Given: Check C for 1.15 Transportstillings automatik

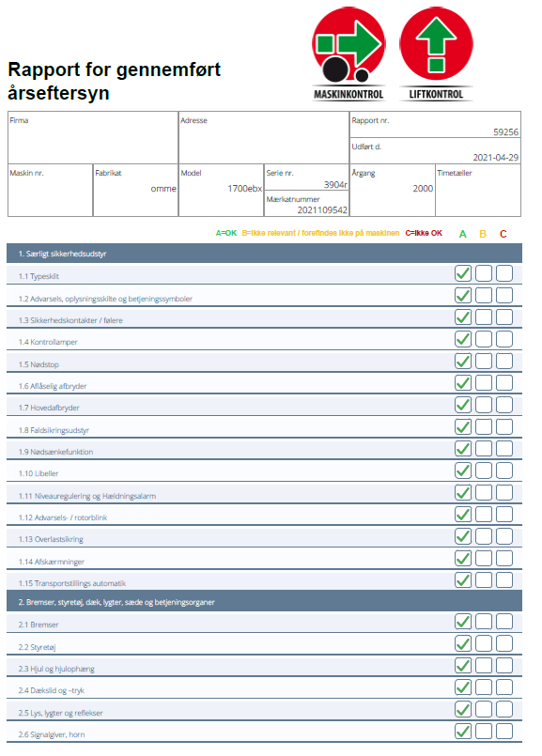Looking at the screenshot, I should coord(504,580).
